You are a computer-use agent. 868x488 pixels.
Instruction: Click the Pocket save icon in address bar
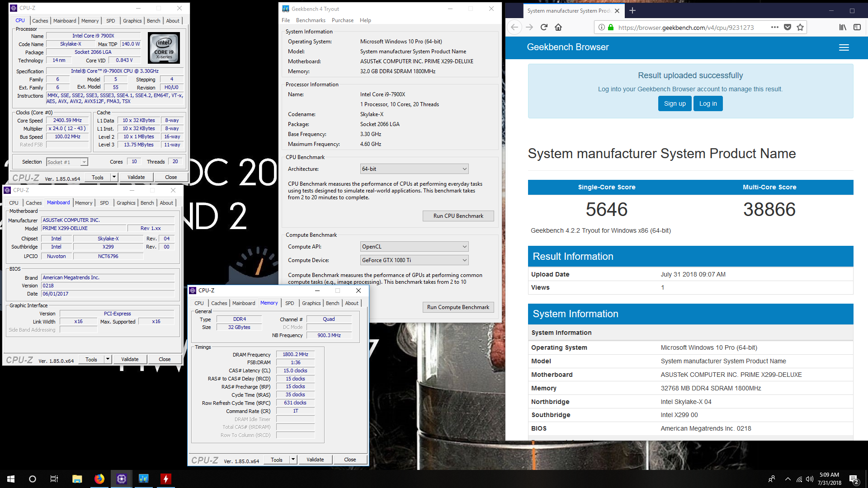[788, 27]
